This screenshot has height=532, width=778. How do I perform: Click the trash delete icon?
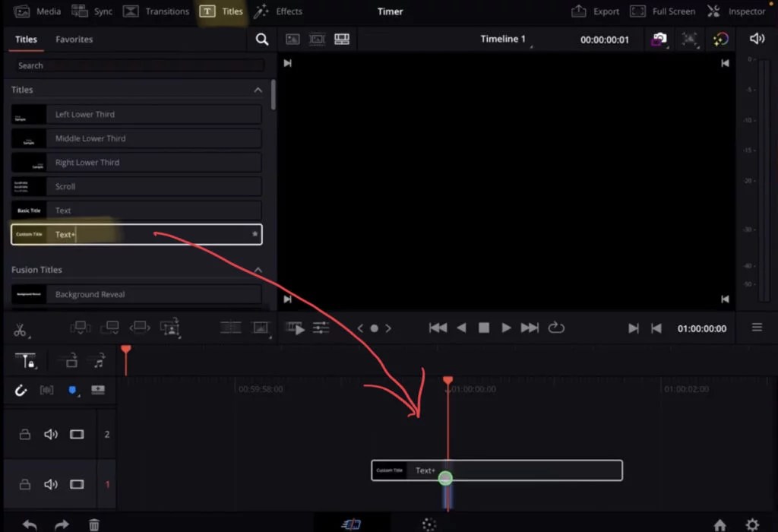93,524
